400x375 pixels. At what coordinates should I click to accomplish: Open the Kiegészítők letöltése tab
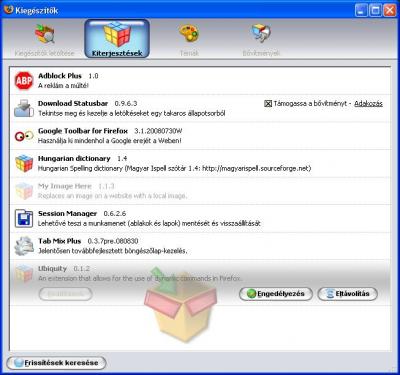pyautogui.click(x=44, y=39)
